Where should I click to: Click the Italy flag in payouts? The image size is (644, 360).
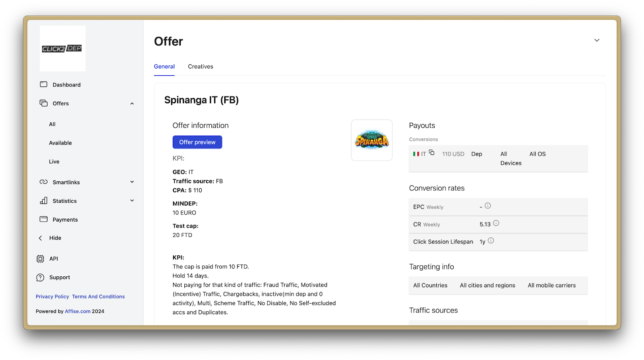[x=416, y=154]
